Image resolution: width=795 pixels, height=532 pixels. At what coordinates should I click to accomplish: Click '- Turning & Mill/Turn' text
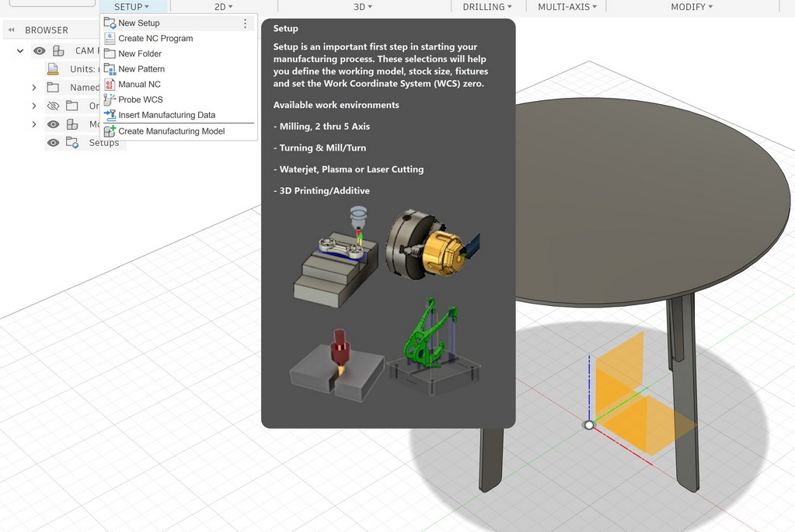tap(319, 148)
